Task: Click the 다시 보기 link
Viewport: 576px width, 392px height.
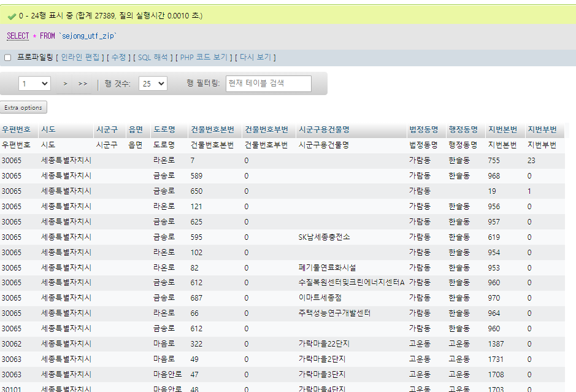Action: point(255,57)
